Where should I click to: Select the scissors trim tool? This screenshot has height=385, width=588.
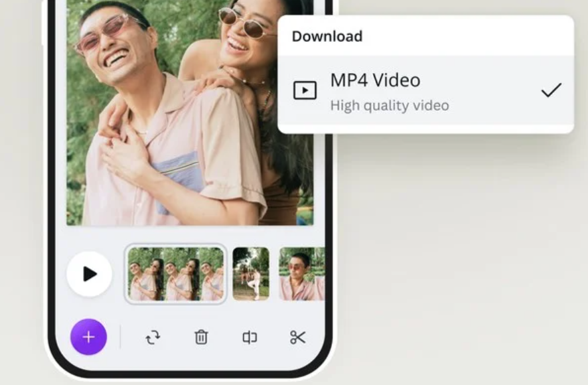(298, 337)
